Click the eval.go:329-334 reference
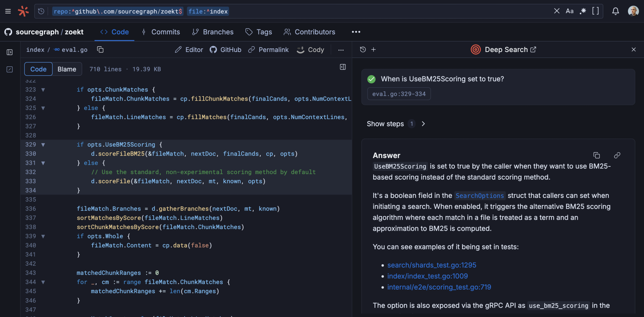 tap(399, 94)
